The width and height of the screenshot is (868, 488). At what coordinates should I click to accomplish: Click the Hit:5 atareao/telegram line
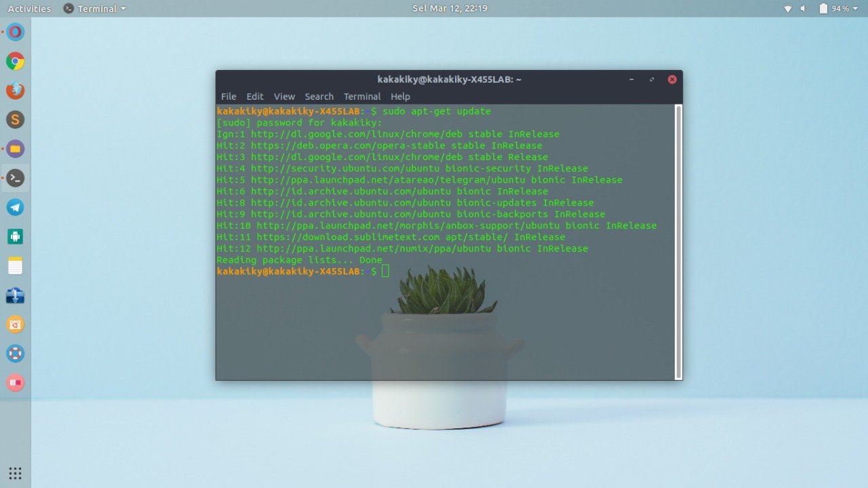pyautogui.click(x=419, y=181)
